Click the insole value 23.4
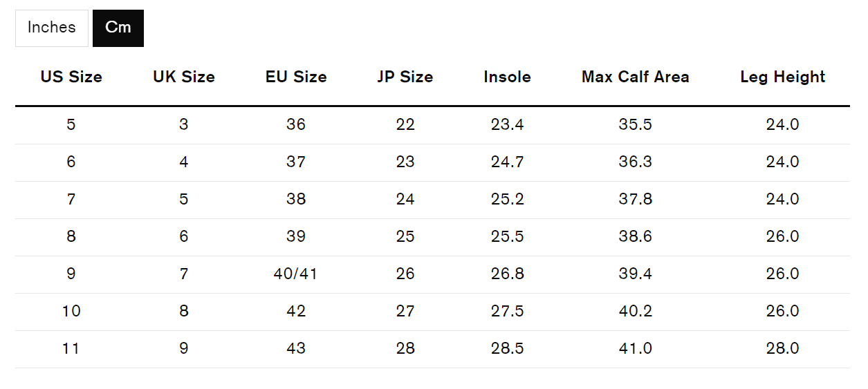 tap(508, 125)
